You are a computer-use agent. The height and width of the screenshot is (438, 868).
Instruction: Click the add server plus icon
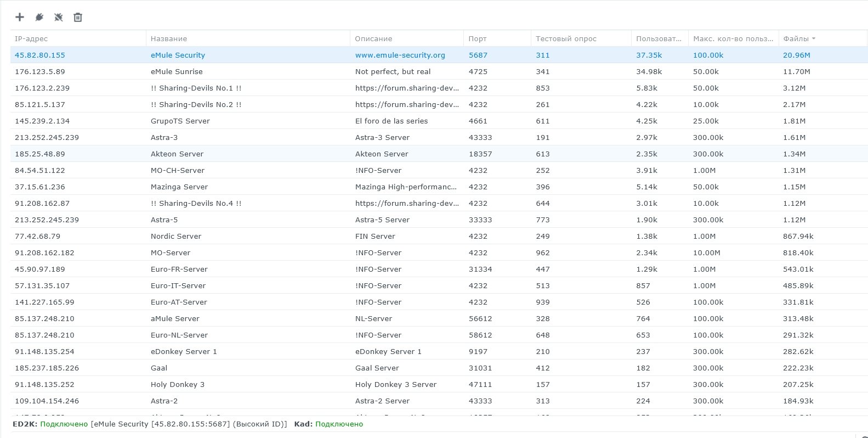(x=20, y=17)
